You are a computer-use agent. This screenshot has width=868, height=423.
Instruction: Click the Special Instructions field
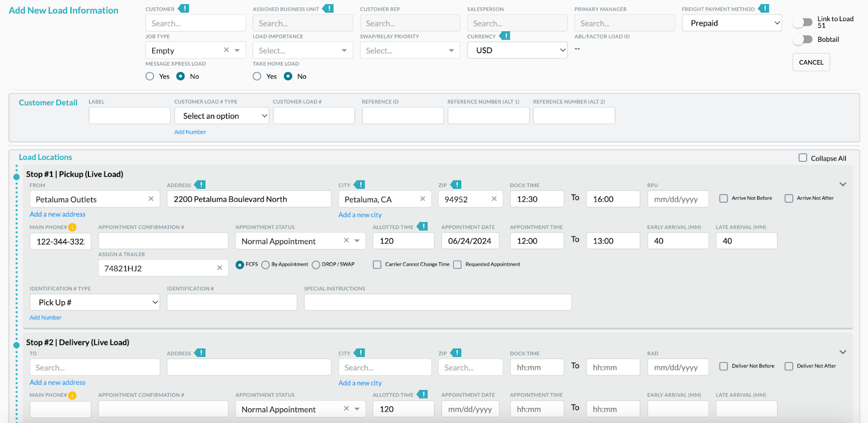[x=438, y=303]
